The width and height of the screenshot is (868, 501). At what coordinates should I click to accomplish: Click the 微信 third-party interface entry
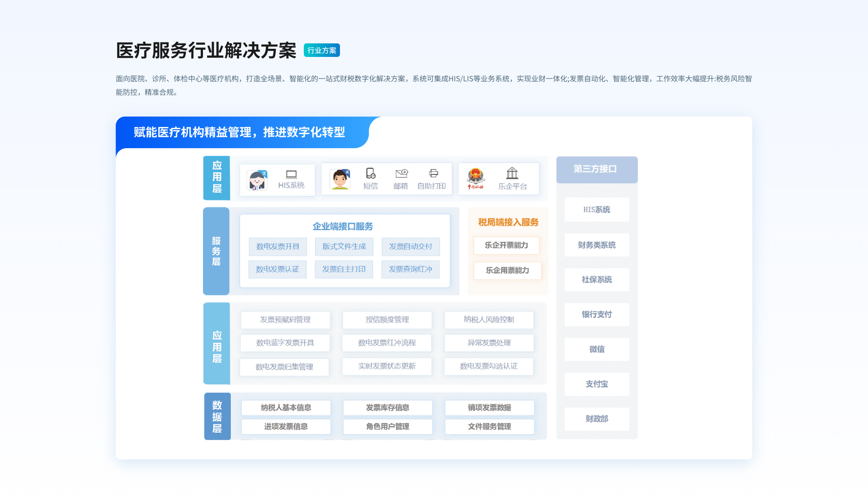pos(596,349)
